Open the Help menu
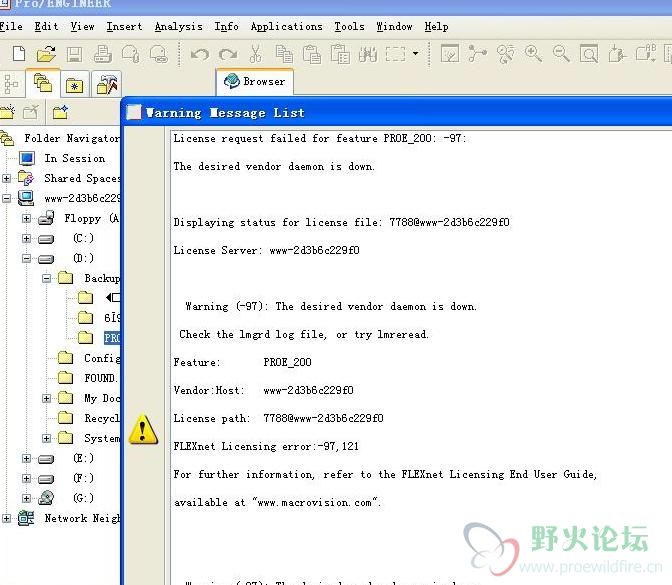The height and width of the screenshot is (585, 672). [436, 27]
